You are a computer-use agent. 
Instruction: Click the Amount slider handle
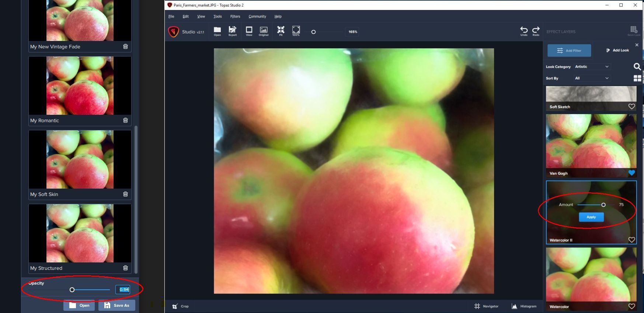tap(603, 205)
